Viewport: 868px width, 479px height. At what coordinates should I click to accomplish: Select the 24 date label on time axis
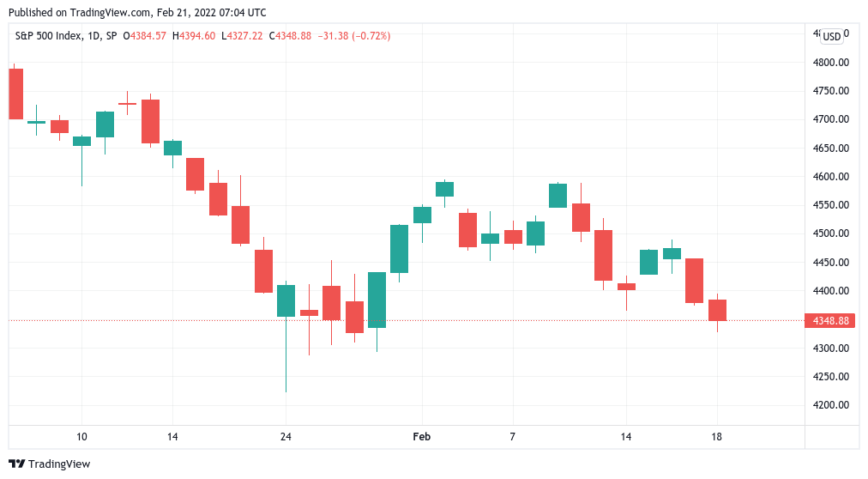[x=286, y=437]
